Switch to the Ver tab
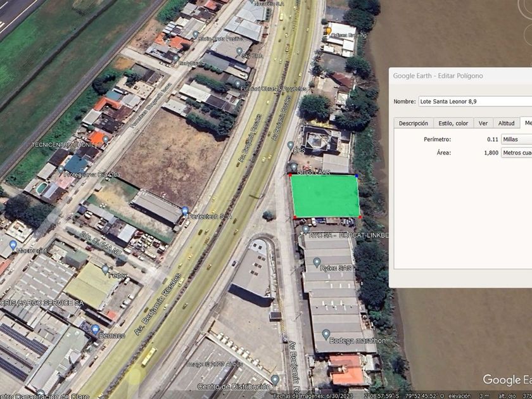This screenshot has width=532, height=399. (483, 123)
